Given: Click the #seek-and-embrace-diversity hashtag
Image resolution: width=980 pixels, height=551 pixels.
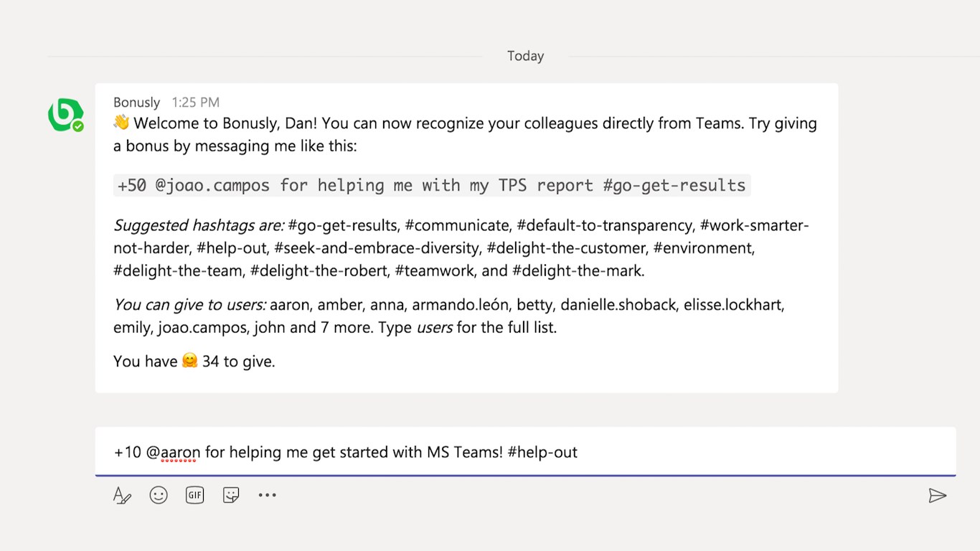Looking at the screenshot, I should [377, 248].
